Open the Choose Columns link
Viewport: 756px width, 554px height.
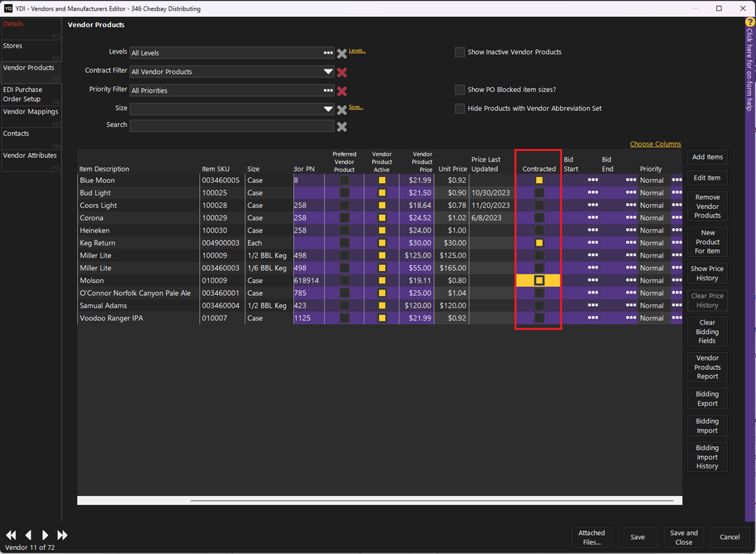pos(655,144)
